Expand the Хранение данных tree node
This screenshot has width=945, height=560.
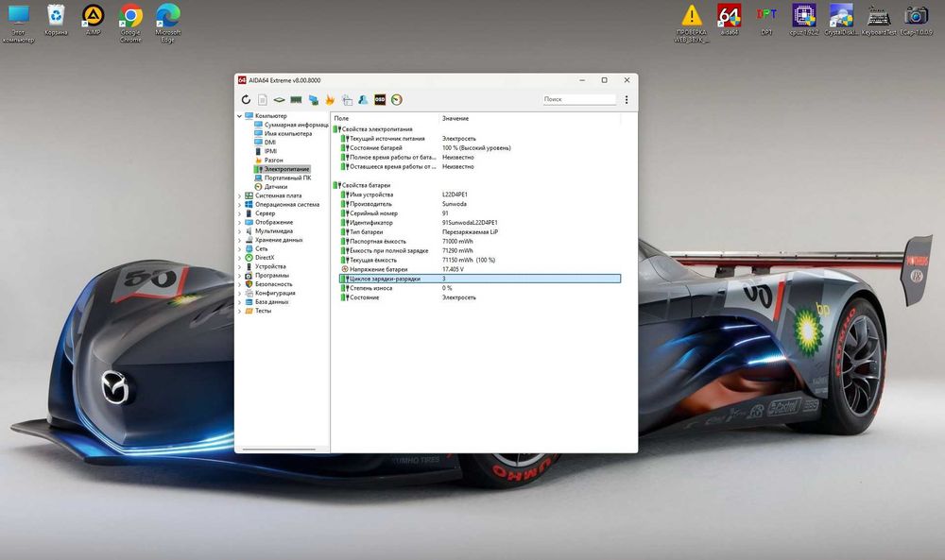[239, 240]
